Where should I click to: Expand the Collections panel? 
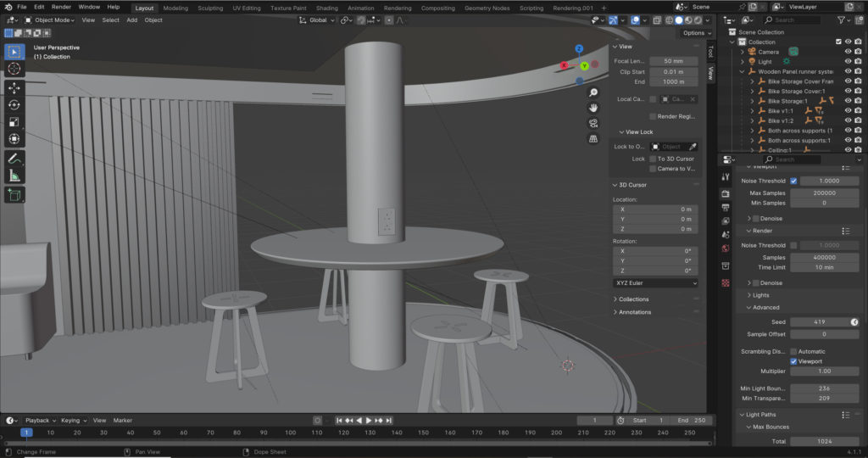tap(633, 299)
